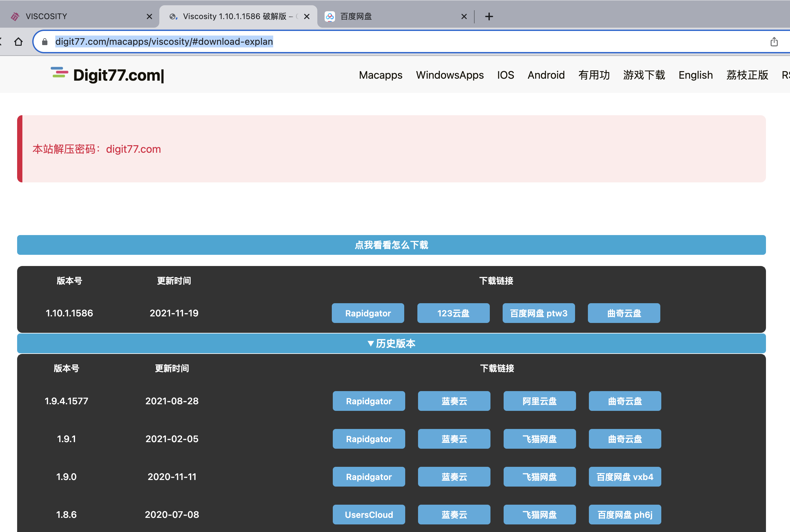This screenshot has height=532, width=790.
Task: Close the VISCOSITY tab
Action: [x=149, y=16]
